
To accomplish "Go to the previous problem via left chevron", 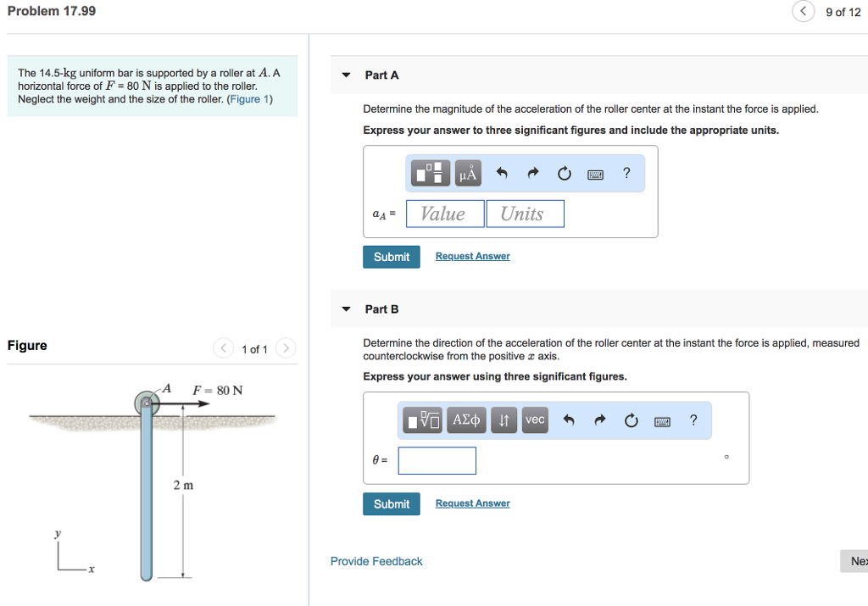I will [x=803, y=12].
